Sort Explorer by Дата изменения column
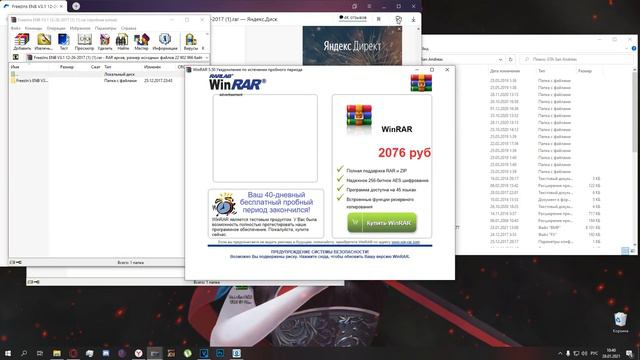 click(504, 71)
